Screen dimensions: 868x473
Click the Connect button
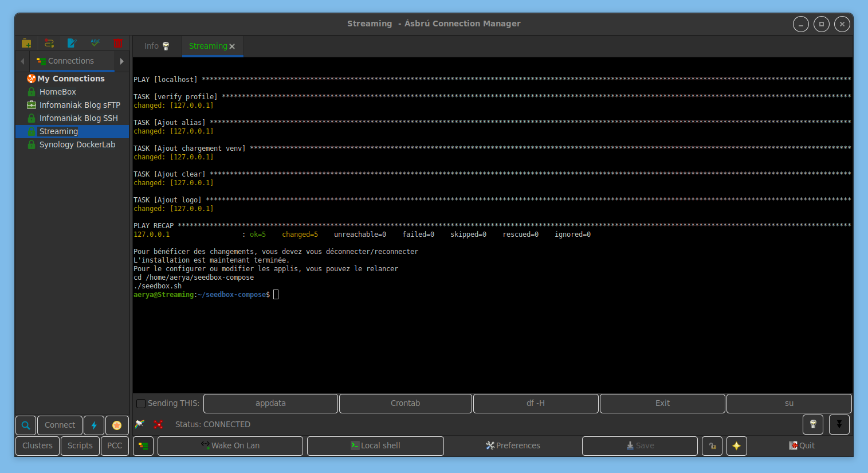[60, 425]
